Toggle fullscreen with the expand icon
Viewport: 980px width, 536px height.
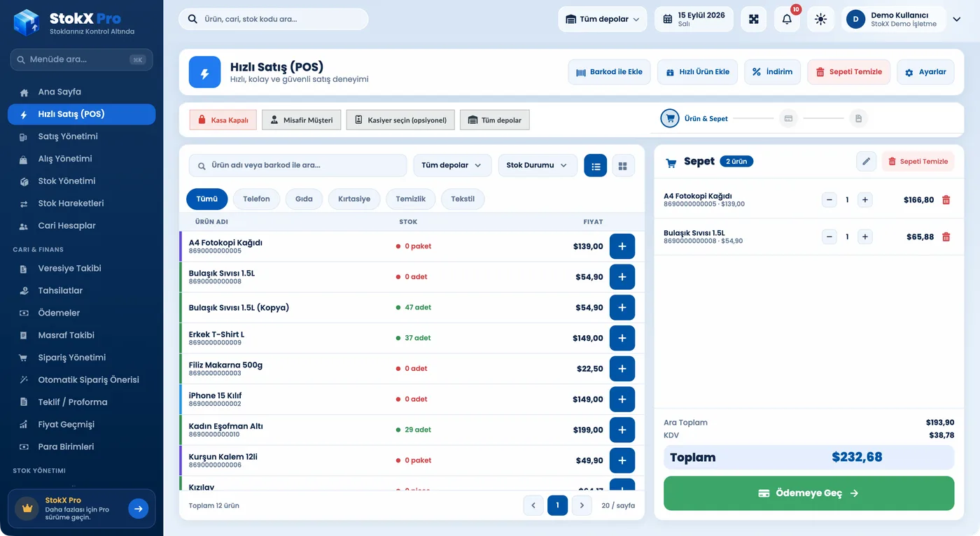tap(754, 19)
